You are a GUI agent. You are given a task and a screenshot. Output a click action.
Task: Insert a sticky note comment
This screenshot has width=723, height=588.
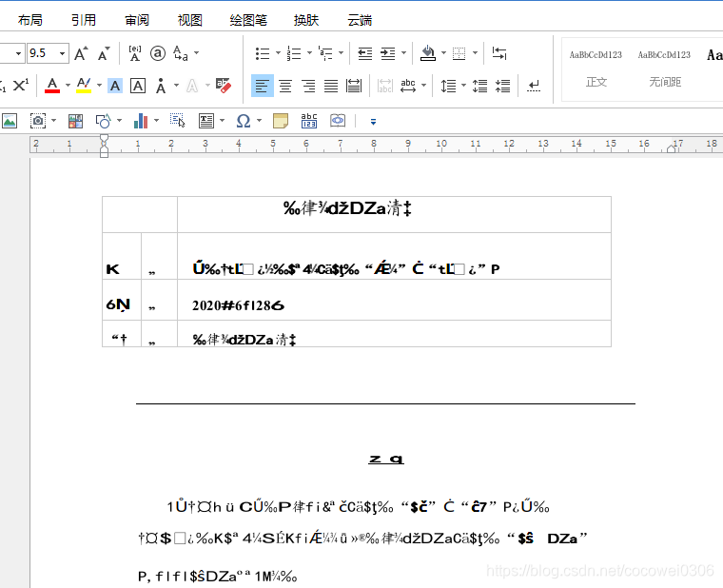pos(281,121)
